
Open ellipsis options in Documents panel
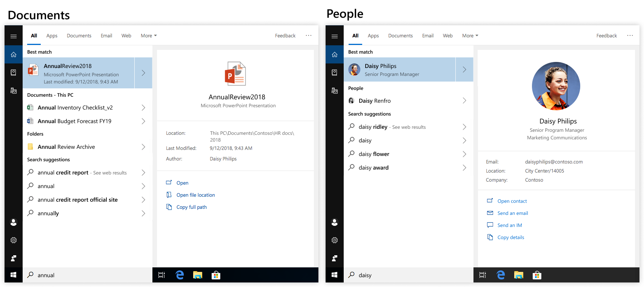point(309,35)
